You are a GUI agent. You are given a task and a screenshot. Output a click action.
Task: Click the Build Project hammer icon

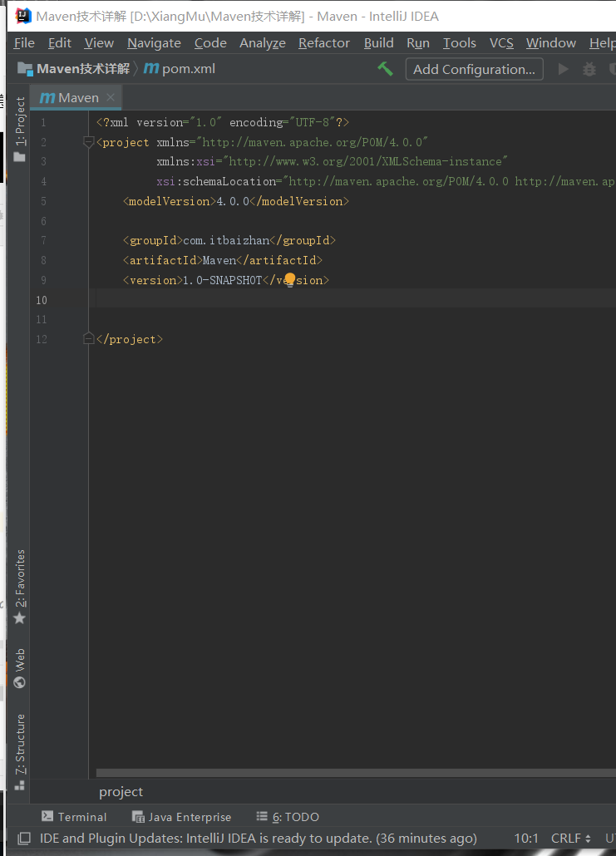click(x=385, y=69)
